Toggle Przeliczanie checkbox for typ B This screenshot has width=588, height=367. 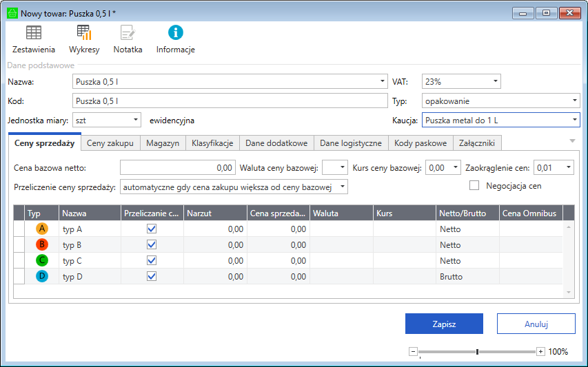click(x=152, y=244)
